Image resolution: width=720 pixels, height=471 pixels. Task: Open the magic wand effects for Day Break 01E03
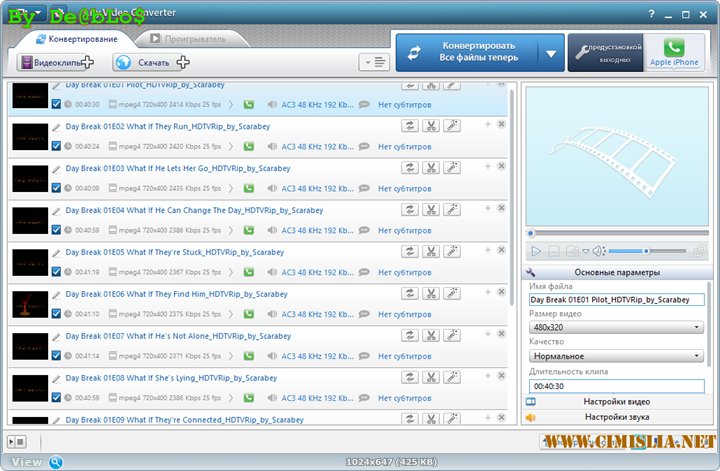point(453,168)
